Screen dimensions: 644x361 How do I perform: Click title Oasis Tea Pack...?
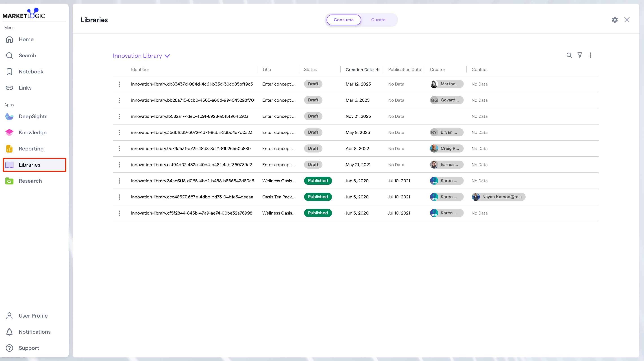pos(278,197)
